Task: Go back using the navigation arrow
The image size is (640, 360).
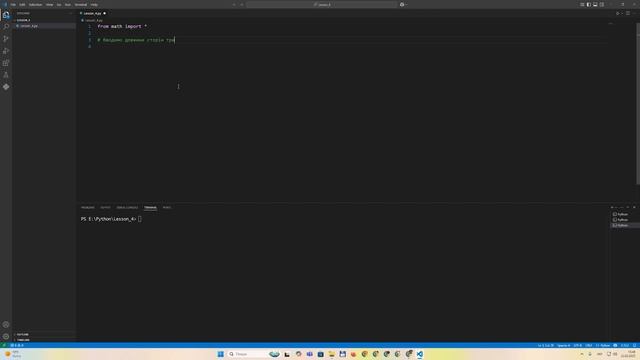Action: click(x=234, y=4)
